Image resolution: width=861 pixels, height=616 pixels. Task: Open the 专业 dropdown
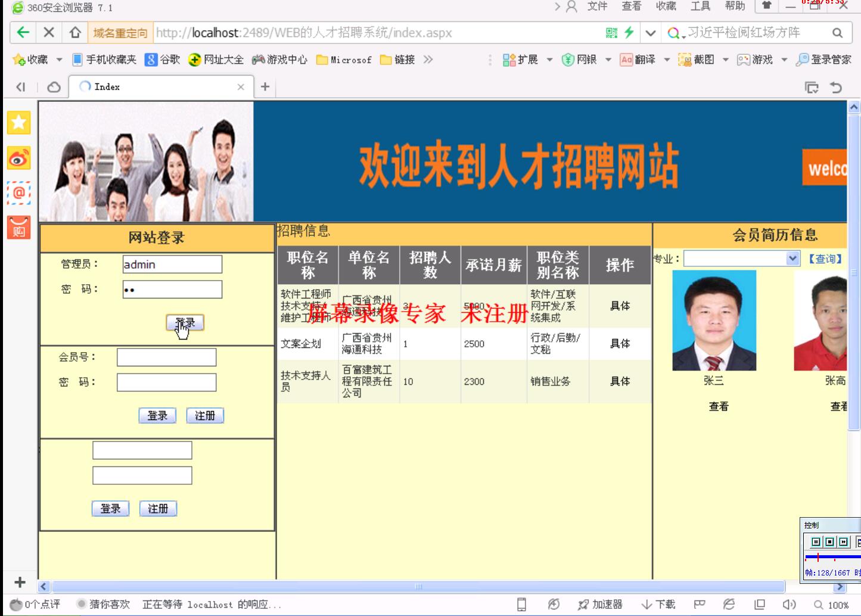point(742,259)
